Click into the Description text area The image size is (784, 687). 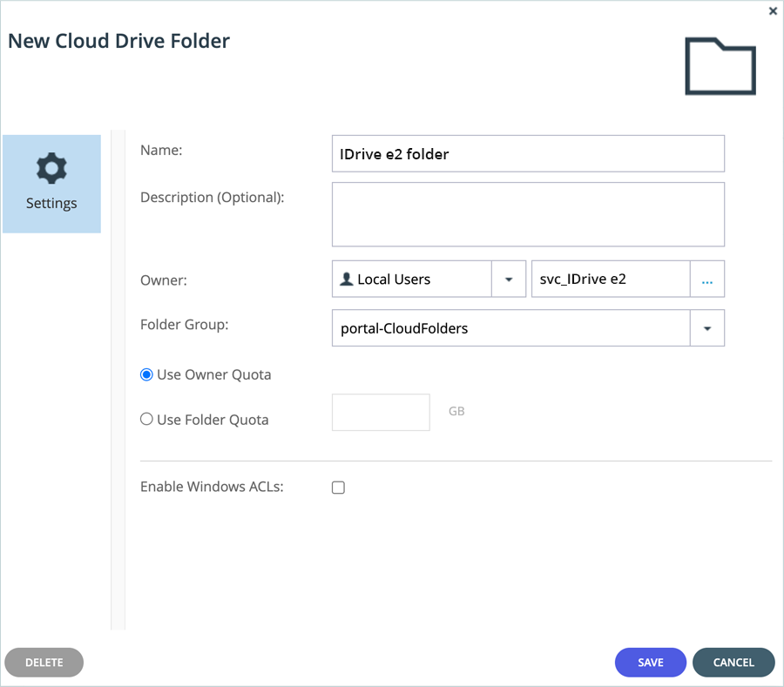(x=528, y=214)
